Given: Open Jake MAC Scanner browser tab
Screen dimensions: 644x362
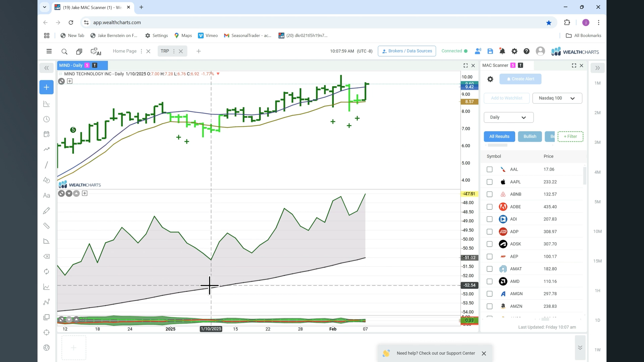Looking at the screenshot, I should click(92, 7).
